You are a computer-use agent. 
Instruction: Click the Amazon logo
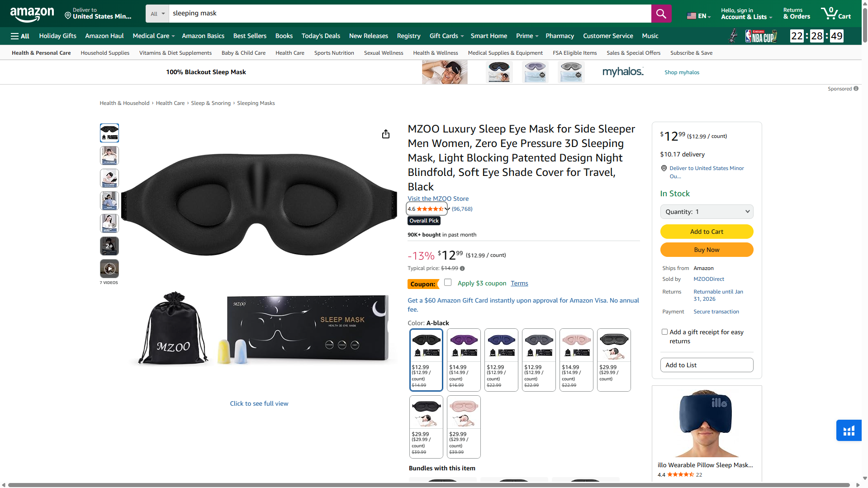pos(32,14)
